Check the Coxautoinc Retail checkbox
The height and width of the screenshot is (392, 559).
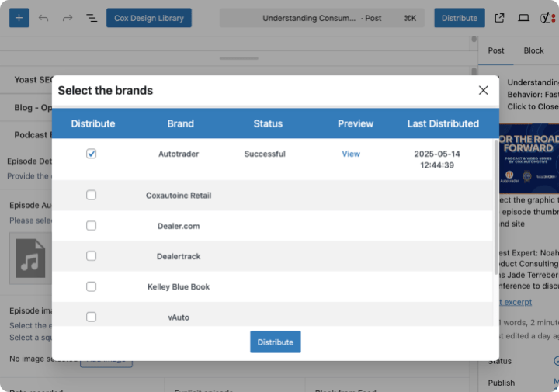point(92,195)
